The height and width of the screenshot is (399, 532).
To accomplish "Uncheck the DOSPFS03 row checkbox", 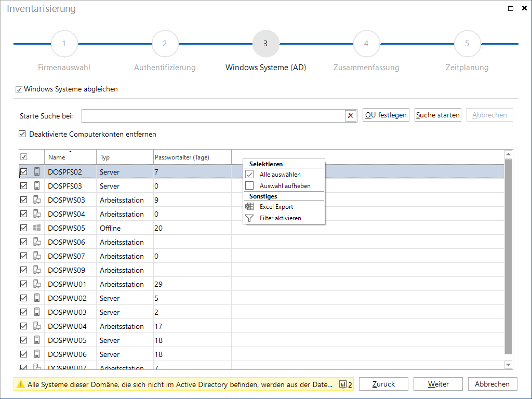I will click(23, 185).
